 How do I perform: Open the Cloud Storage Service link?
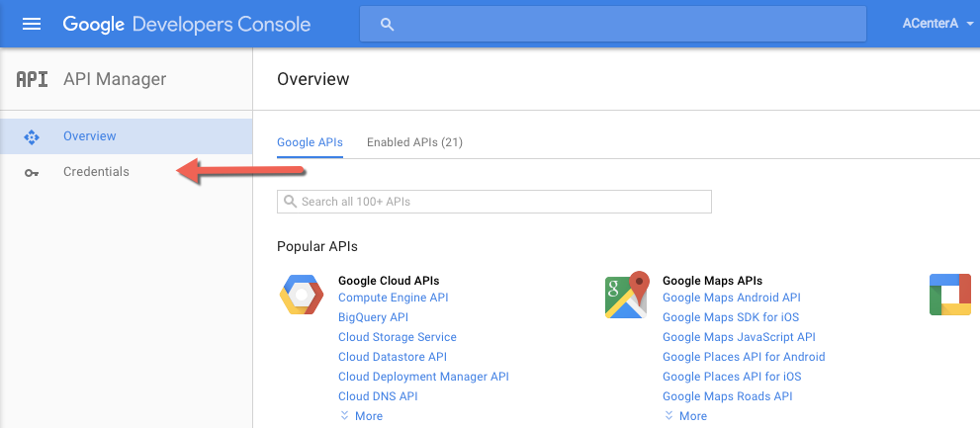397,337
